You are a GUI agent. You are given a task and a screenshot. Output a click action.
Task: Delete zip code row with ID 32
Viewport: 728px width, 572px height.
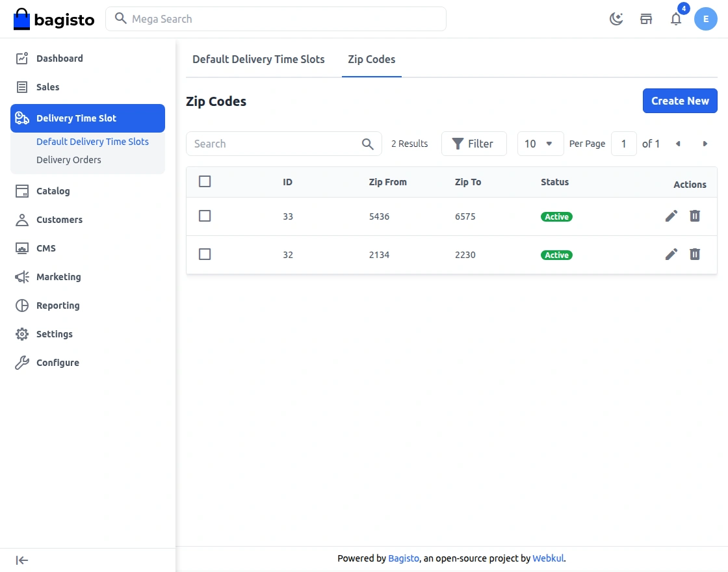[695, 254]
